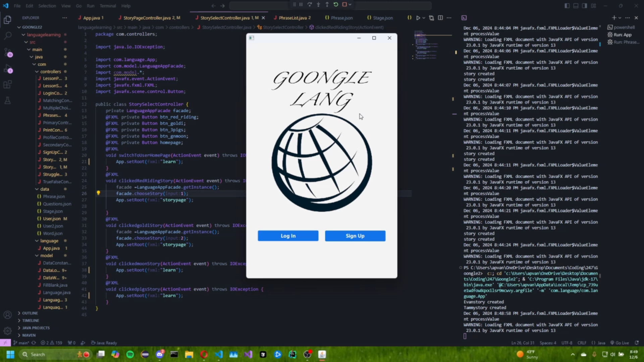Open the Selection menu
Screen dimensions: 644x362
tap(47, 6)
